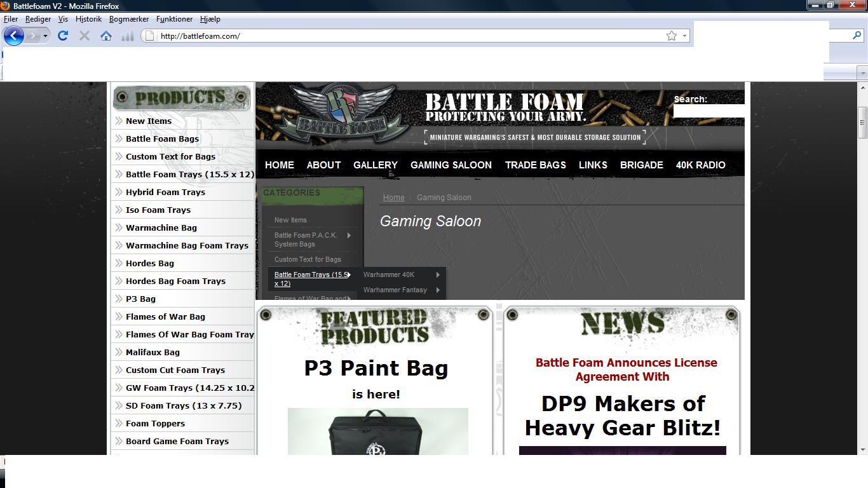Expand Battle Foam P.A.C.K. System Bags submenu arrow
868x488 pixels.
tap(349, 235)
